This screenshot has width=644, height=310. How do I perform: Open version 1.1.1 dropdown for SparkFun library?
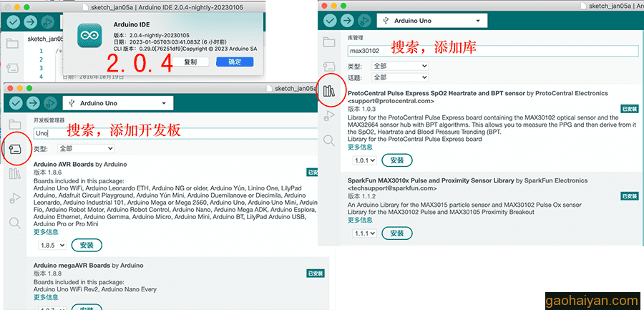pos(365,233)
